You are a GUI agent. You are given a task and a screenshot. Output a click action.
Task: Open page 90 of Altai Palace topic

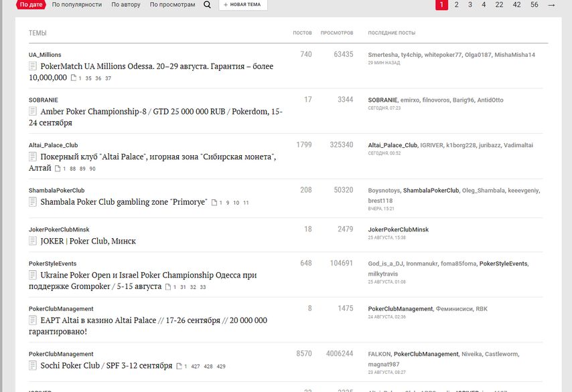pyautogui.click(x=92, y=169)
